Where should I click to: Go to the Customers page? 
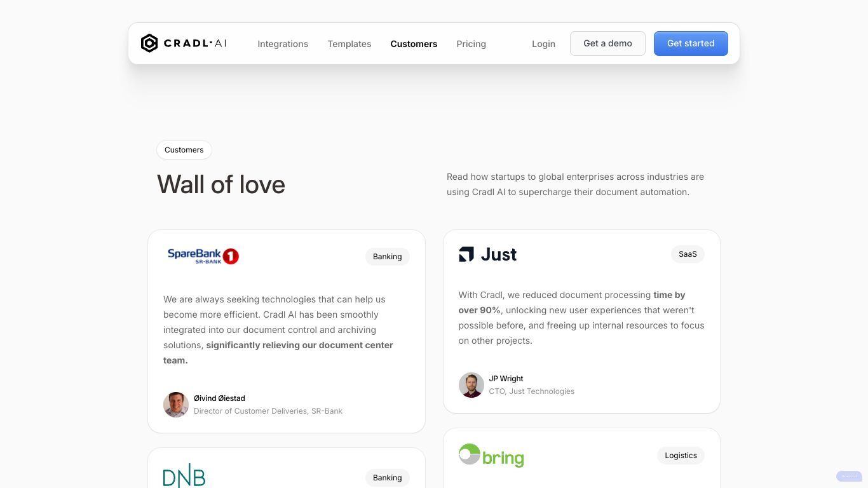(x=414, y=44)
